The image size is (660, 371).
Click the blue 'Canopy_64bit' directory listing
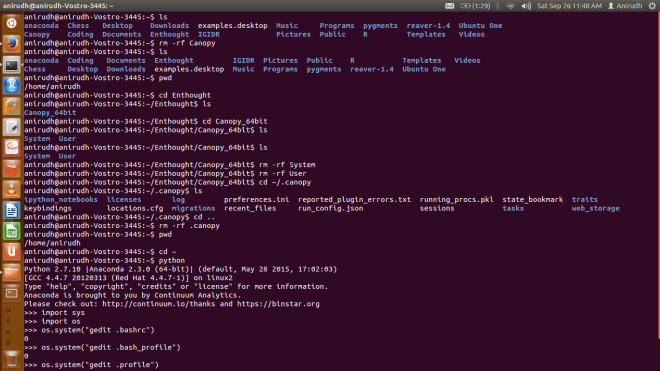click(50, 112)
